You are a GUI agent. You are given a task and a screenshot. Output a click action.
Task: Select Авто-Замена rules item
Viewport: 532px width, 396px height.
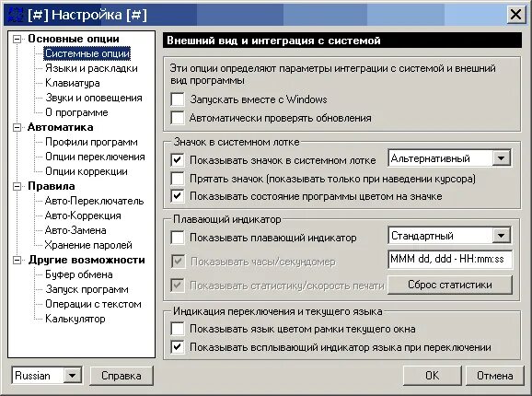coord(75,230)
